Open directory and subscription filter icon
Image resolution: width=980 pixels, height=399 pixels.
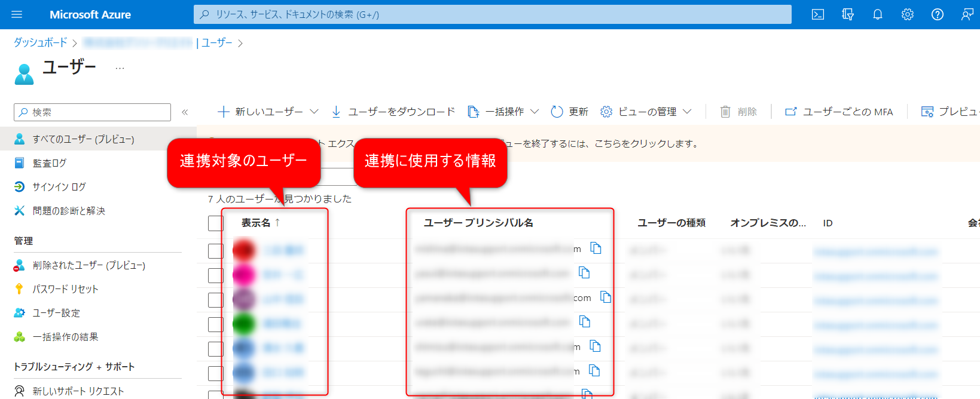(847, 14)
